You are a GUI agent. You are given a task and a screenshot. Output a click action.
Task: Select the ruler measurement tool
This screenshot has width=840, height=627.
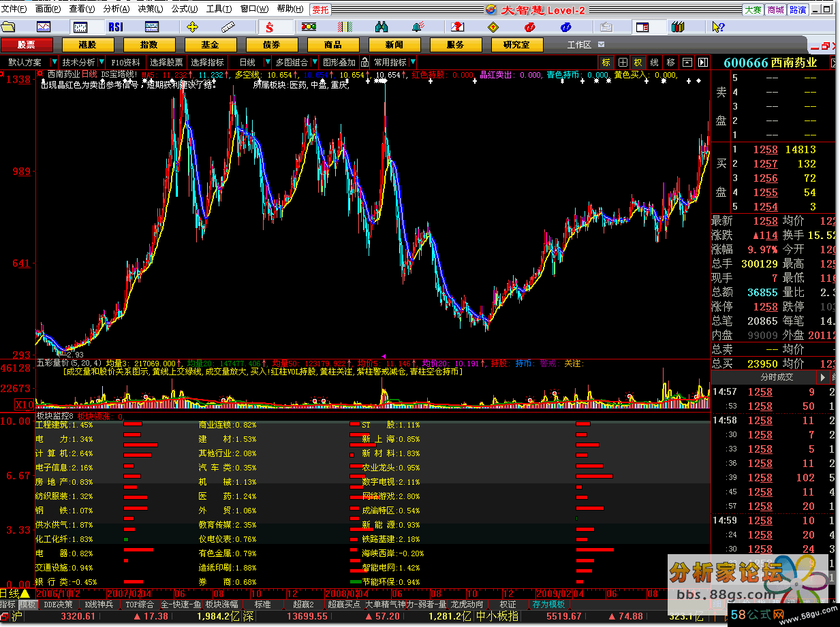click(227, 27)
